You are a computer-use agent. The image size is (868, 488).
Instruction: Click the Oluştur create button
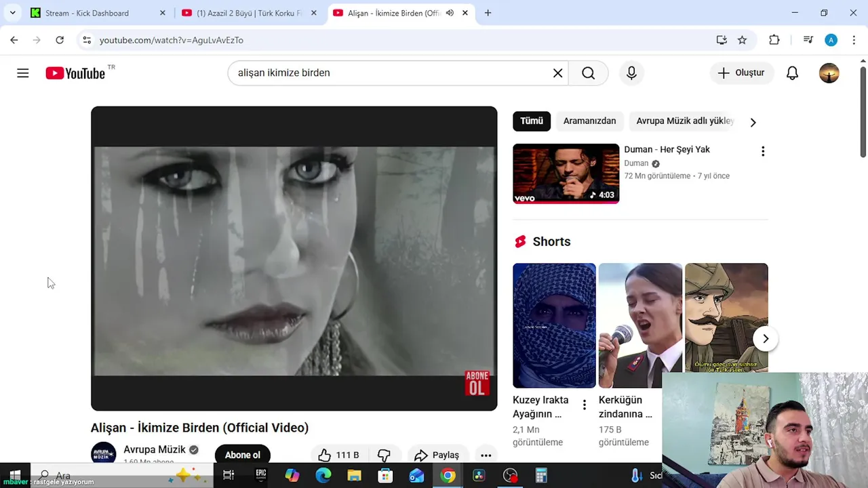[x=742, y=73]
